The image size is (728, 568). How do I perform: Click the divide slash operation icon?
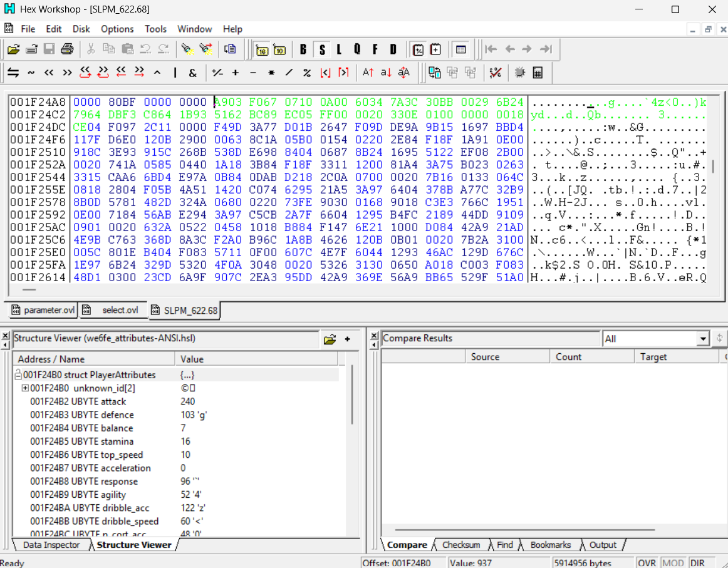tap(289, 73)
